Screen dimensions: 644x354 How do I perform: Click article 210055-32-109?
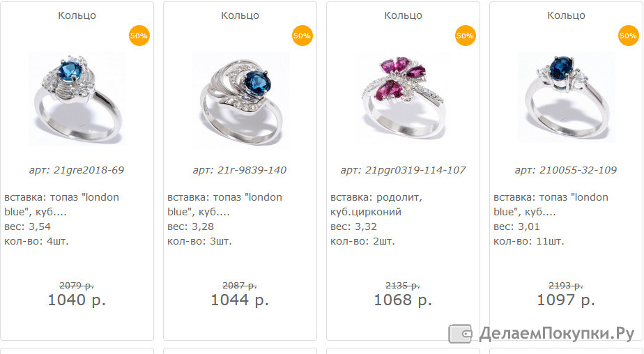[x=578, y=170]
